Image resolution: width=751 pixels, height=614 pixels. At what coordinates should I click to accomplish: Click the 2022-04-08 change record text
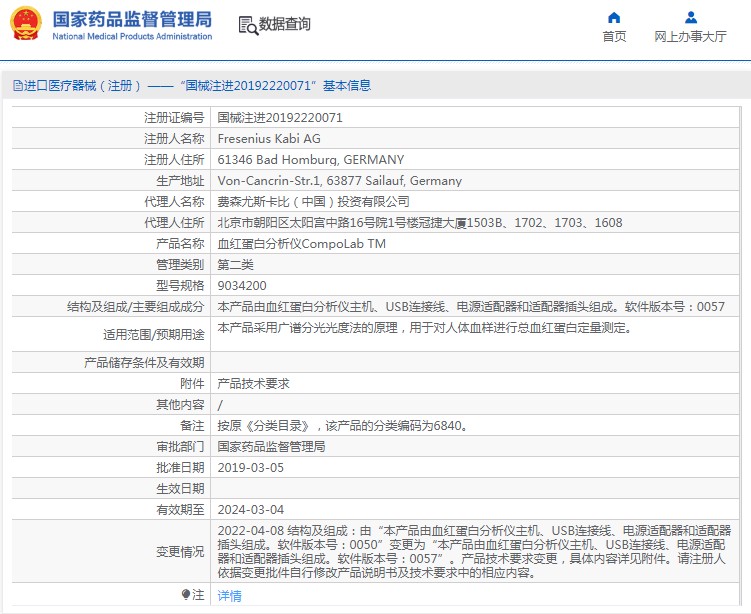click(475, 552)
